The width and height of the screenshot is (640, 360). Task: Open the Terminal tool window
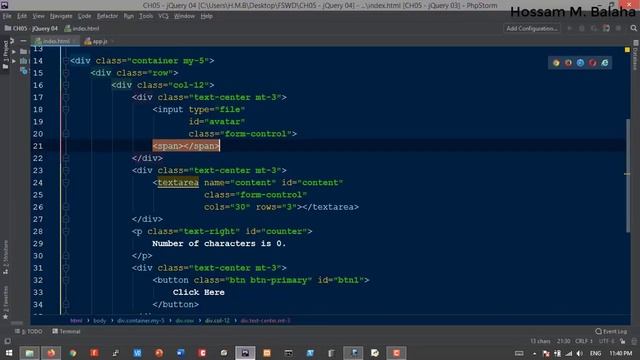pyautogui.click(x=66, y=331)
